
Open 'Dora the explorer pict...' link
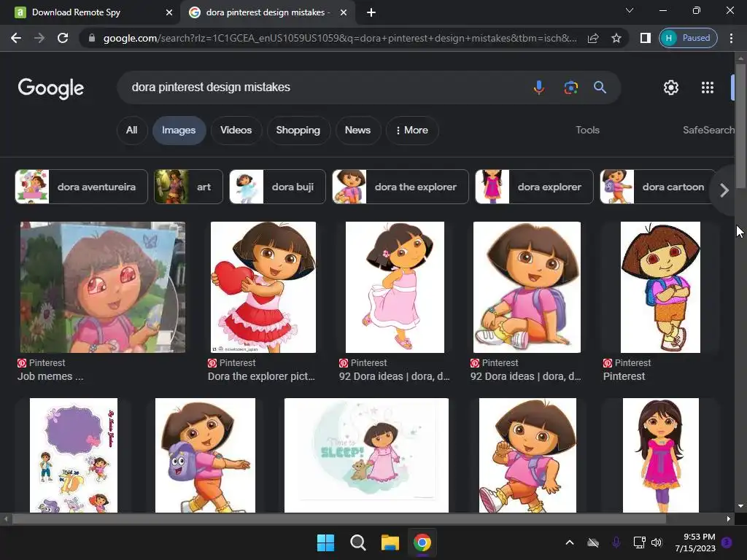click(x=261, y=376)
